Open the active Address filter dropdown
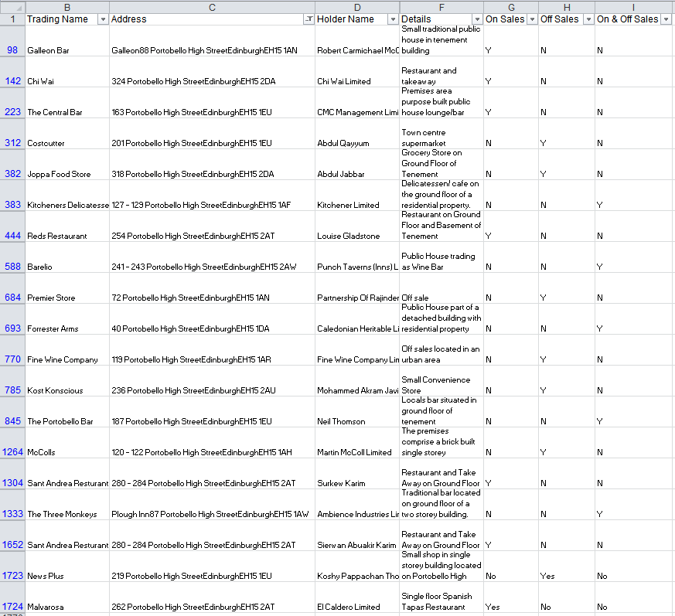Image resolution: width=675 pixels, height=616 pixels. click(x=309, y=19)
